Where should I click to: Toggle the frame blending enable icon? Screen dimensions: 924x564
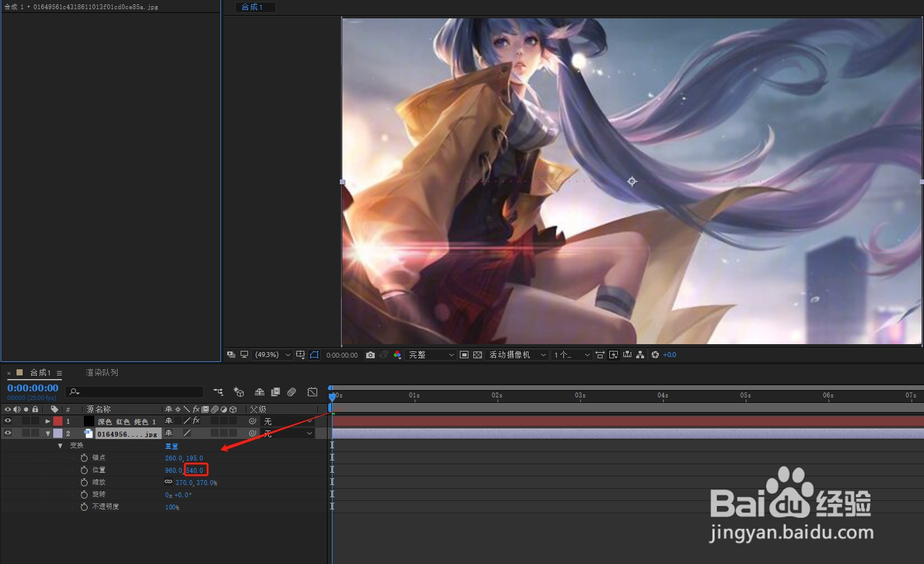276,392
